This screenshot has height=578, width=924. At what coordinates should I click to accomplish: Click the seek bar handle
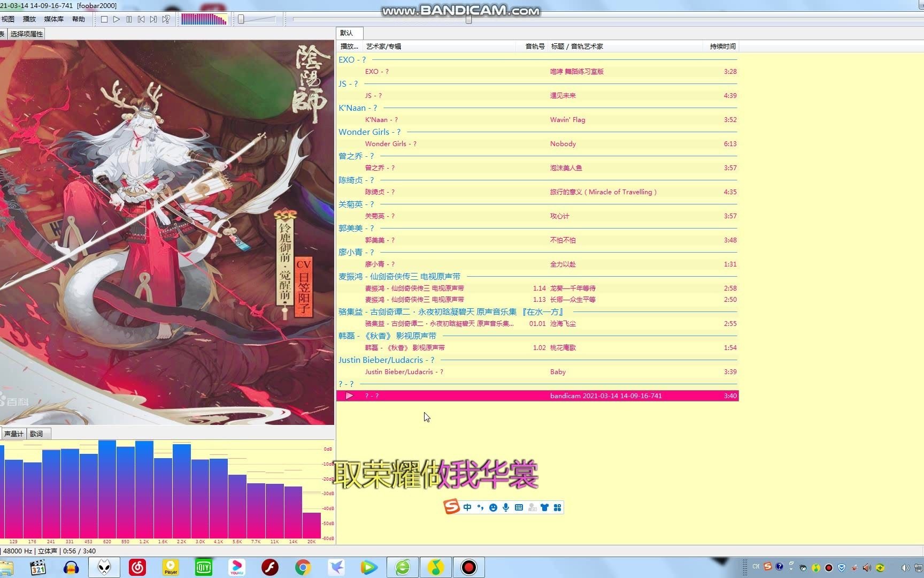click(469, 19)
